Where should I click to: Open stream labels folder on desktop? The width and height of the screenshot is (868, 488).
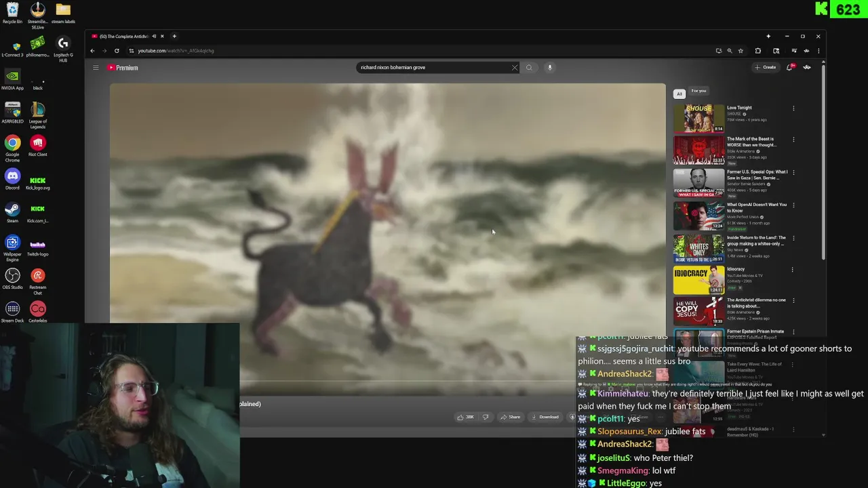pos(63,13)
